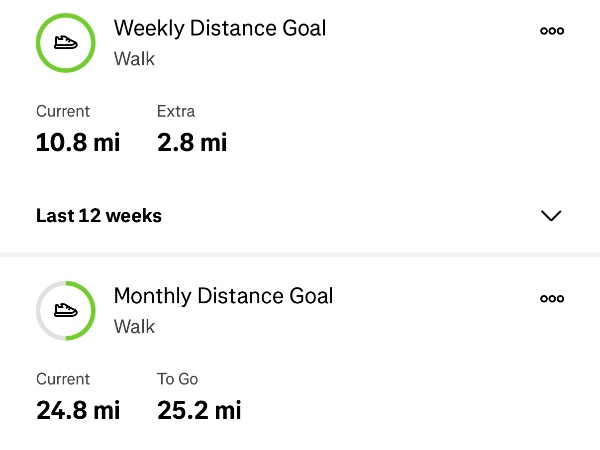
Task: Tap the 10.8 mi weekly current value
Action: click(78, 142)
